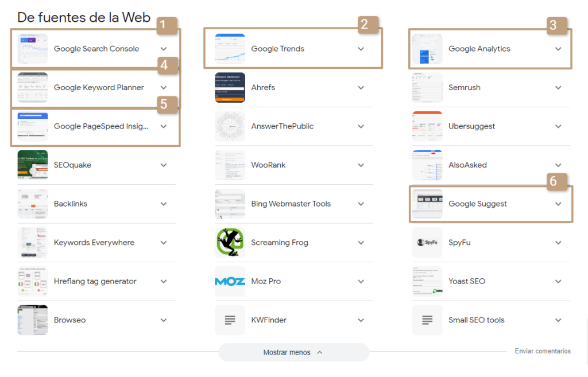Expand the KWFinder row chevron
The width and height of the screenshot is (588, 377).
361,320
